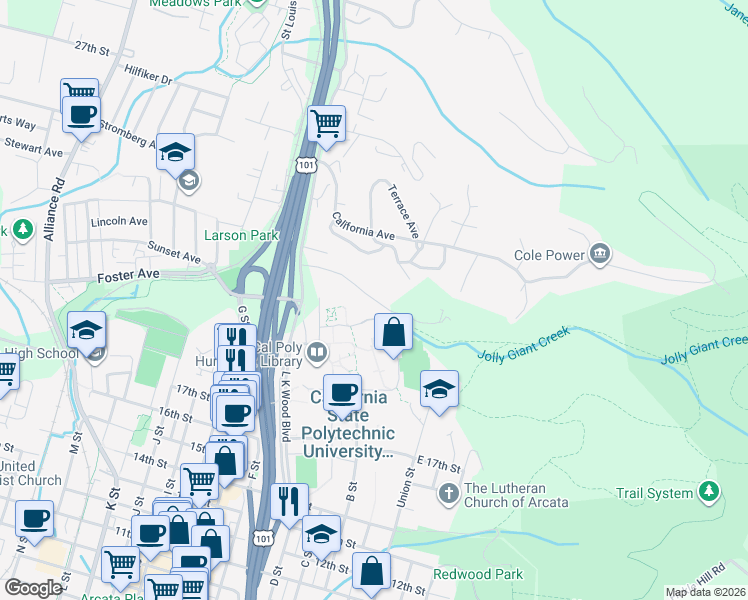
Task: Click the Larson Park label
Action: coord(241,235)
